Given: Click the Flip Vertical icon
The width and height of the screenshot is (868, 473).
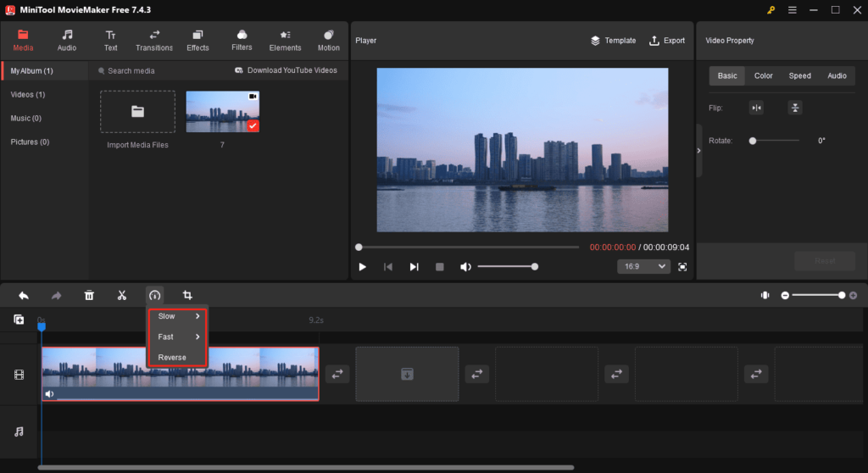Looking at the screenshot, I should coord(794,108).
